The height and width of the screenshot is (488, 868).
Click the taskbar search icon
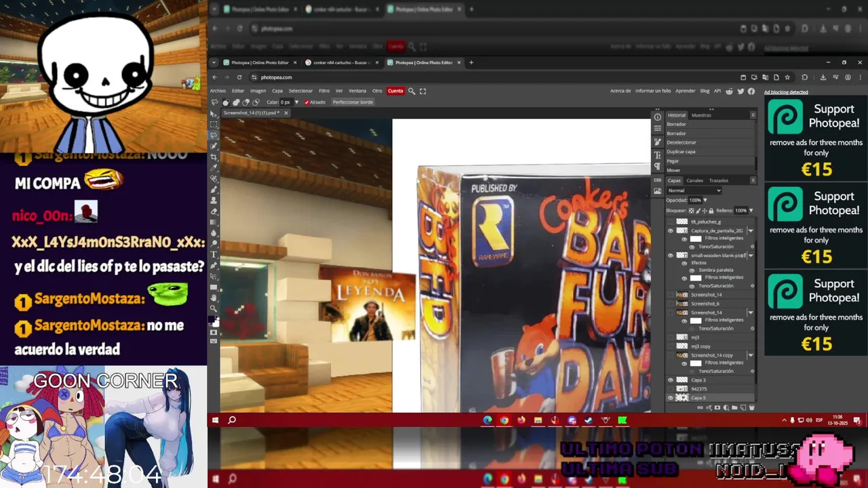232,420
